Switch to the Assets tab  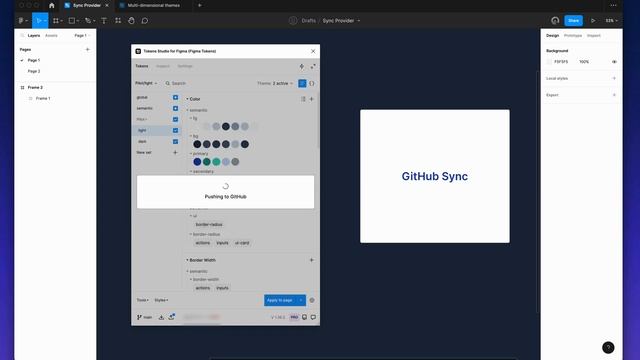pyautogui.click(x=51, y=36)
